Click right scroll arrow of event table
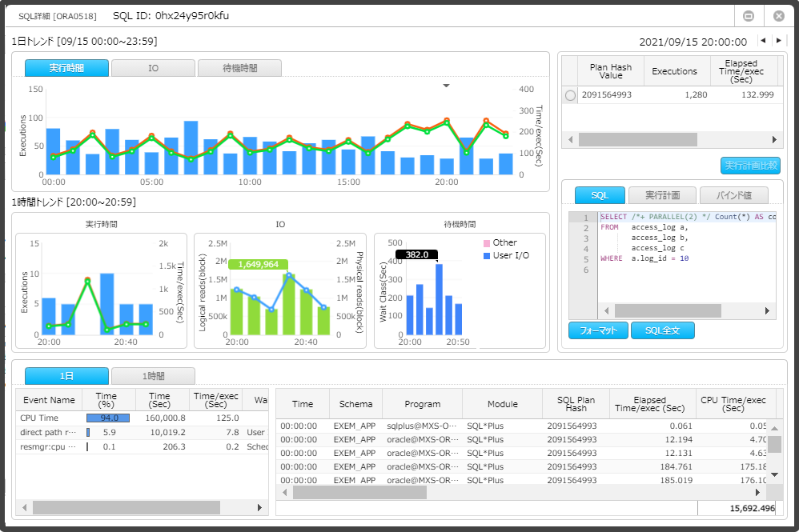799x532 pixels. coord(259,507)
